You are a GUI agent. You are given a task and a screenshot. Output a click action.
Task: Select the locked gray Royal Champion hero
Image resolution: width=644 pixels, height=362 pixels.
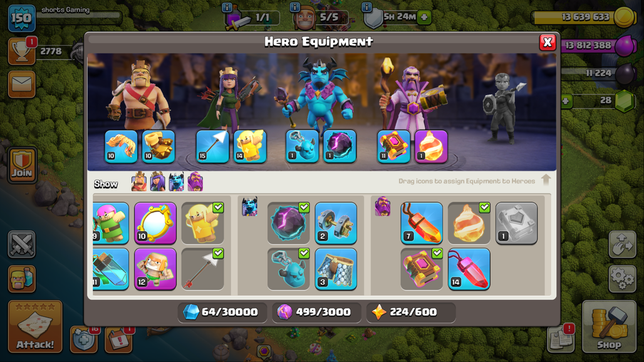coord(502,109)
